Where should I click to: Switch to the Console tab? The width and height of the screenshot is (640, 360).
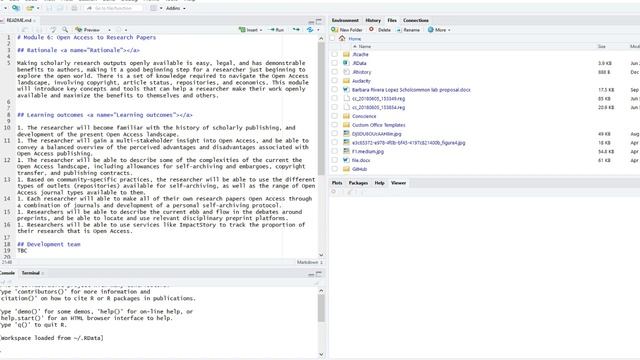(x=7, y=273)
